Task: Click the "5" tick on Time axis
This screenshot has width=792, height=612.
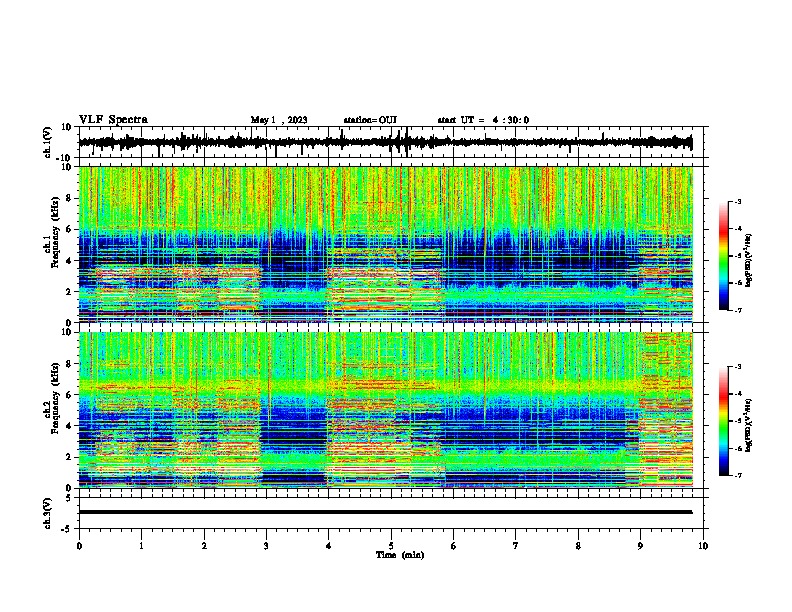Action: [391, 546]
